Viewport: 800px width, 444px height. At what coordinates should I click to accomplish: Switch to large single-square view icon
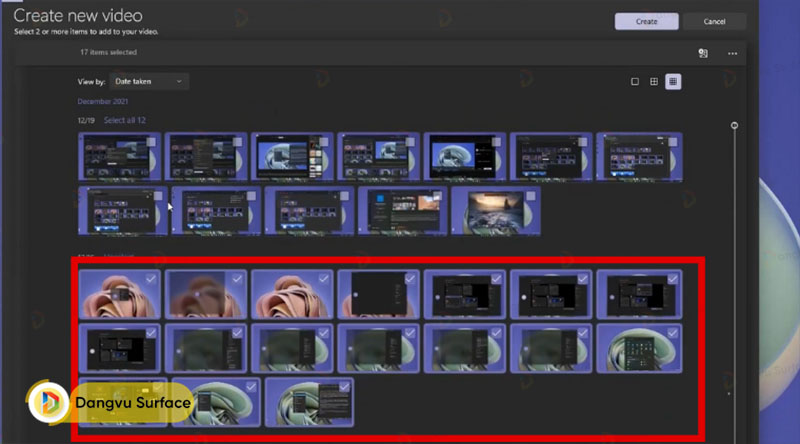click(x=634, y=81)
